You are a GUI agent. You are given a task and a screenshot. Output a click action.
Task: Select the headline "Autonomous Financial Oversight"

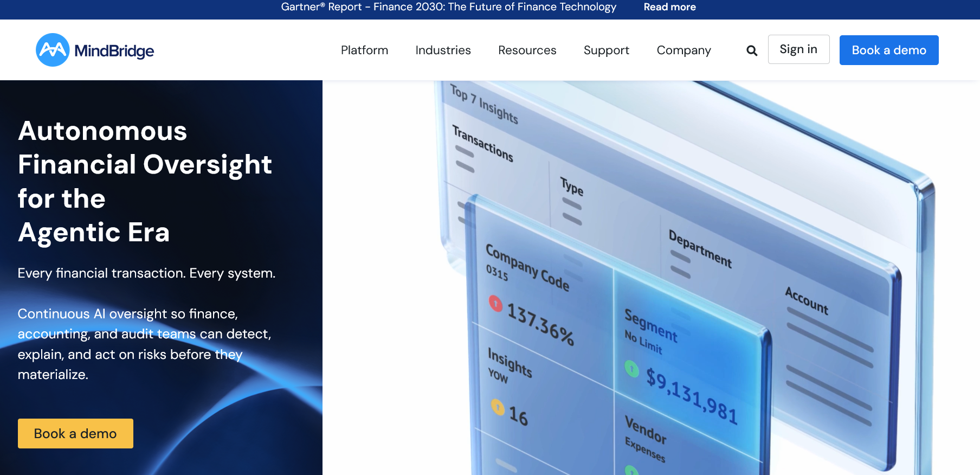pyautogui.click(x=145, y=147)
